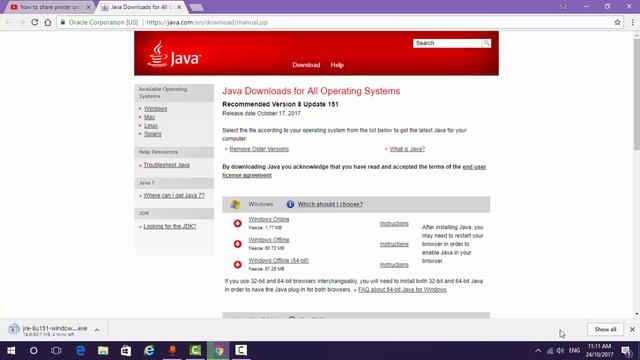The height and width of the screenshot is (360, 640).
Task: Click the Windows link in the sidebar
Action: click(156, 109)
